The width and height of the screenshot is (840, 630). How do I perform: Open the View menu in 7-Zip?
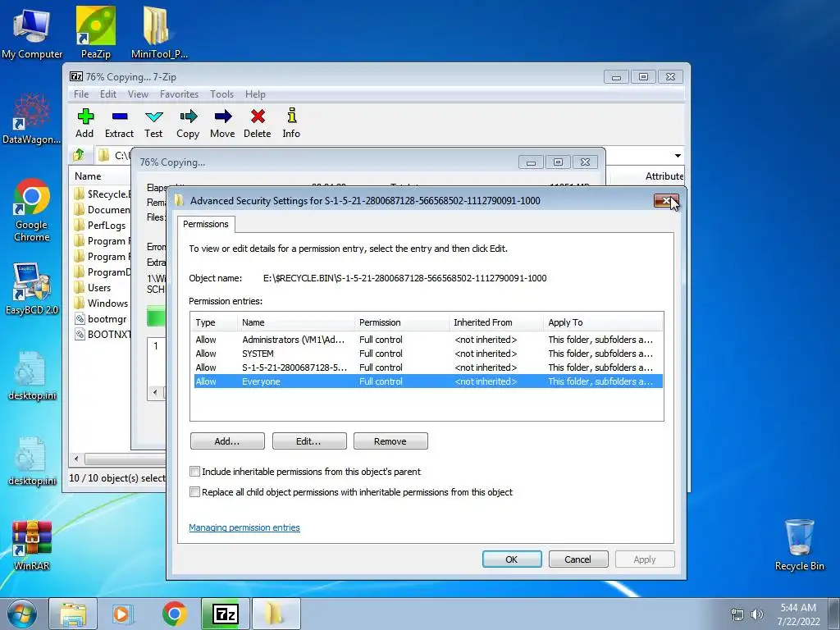pos(138,94)
